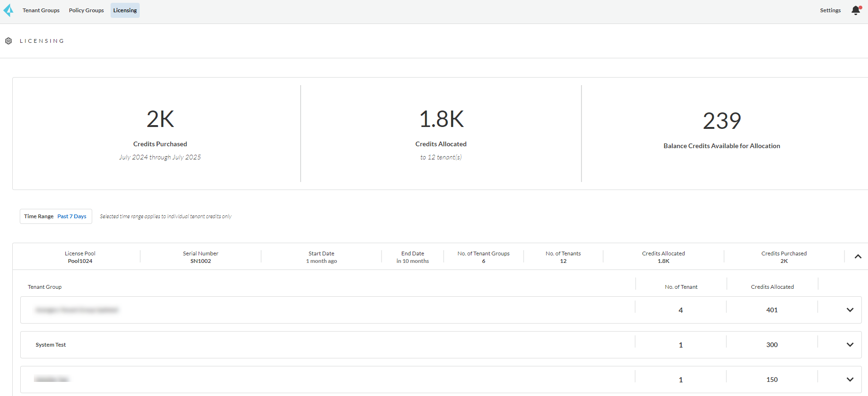The width and height of the screenshot is (868, 396).
Task: Click the time range note about tenant credits
Action: pos(166,216)
